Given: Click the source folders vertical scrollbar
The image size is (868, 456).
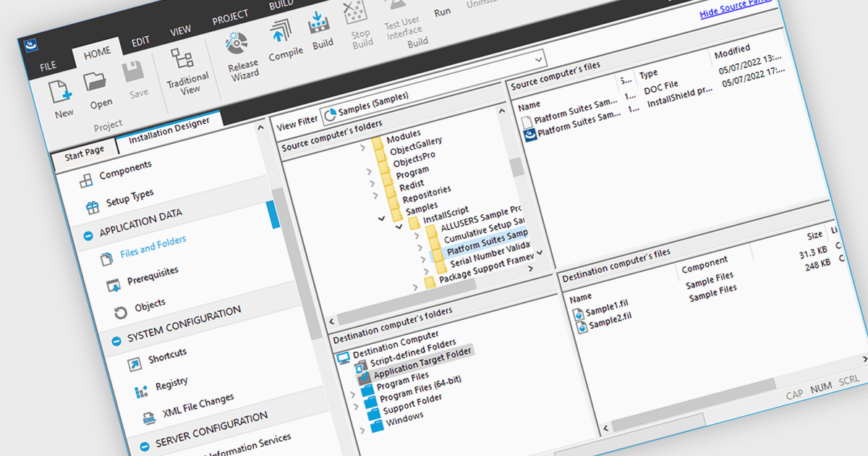Looking at the screenshot, I should [517, 167].
